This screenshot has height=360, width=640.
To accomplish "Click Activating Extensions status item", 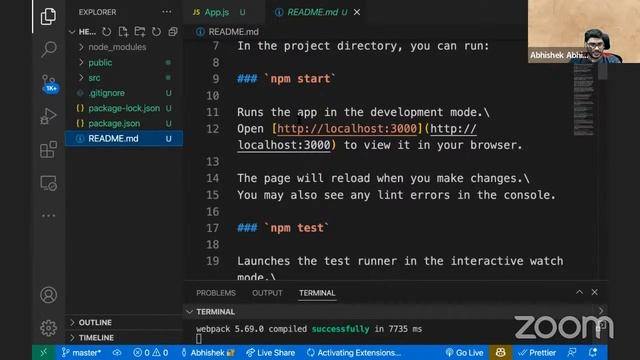I will point(353,353).
